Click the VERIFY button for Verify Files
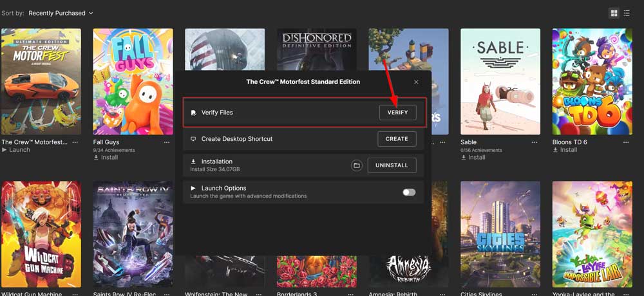This screenshot has width=644, height=296. (397, 113)
